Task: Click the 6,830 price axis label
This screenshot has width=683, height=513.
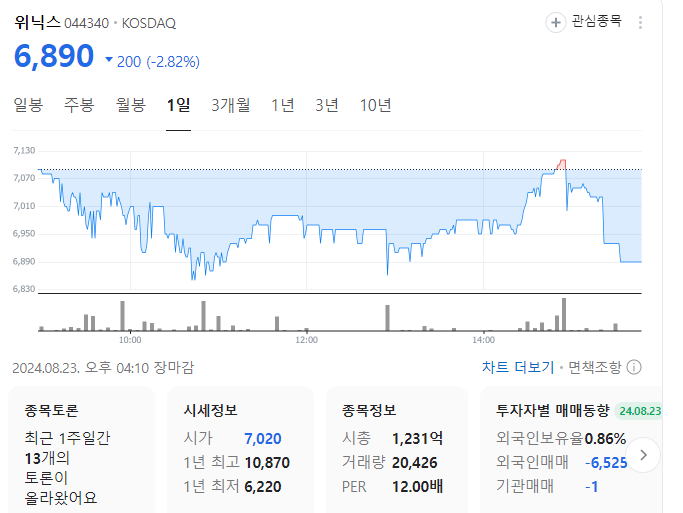Action: click(24, 289)
